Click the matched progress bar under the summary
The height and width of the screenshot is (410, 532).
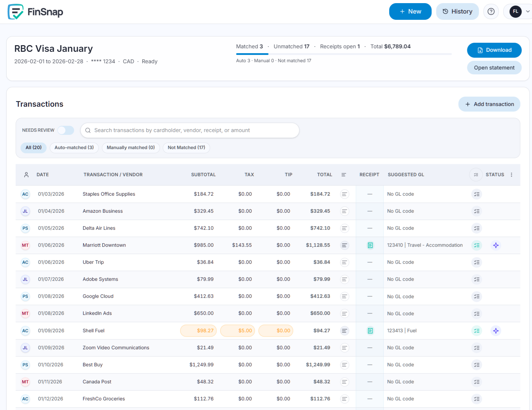[x=344, y=53]
